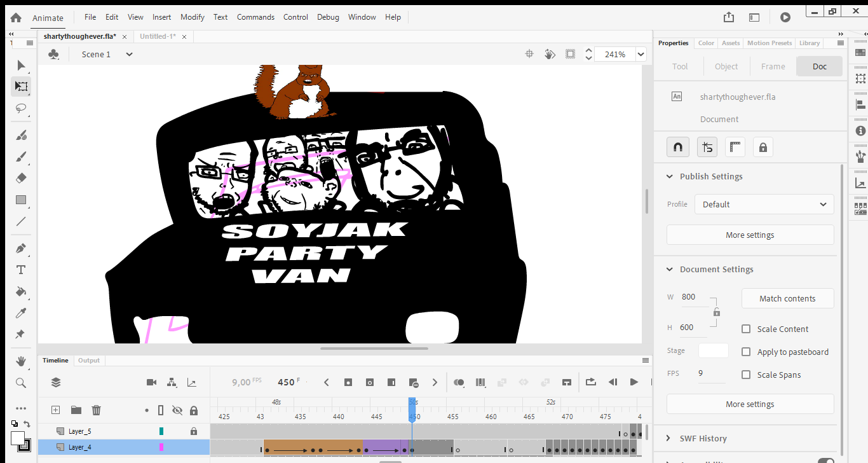Viewport: 868px width, 463px height.
Task: Click More settings under Document Settings
Action: click(x=750, y=404)
